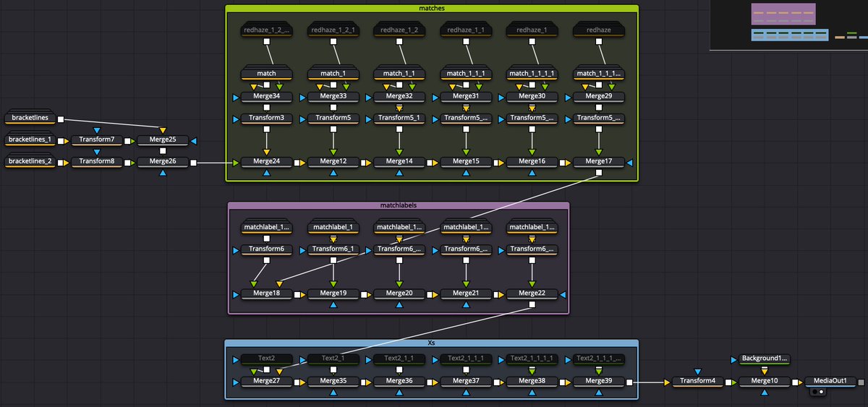Select the bracketlines_2 node
Screen dimensions: 868x407
[30, 162]
